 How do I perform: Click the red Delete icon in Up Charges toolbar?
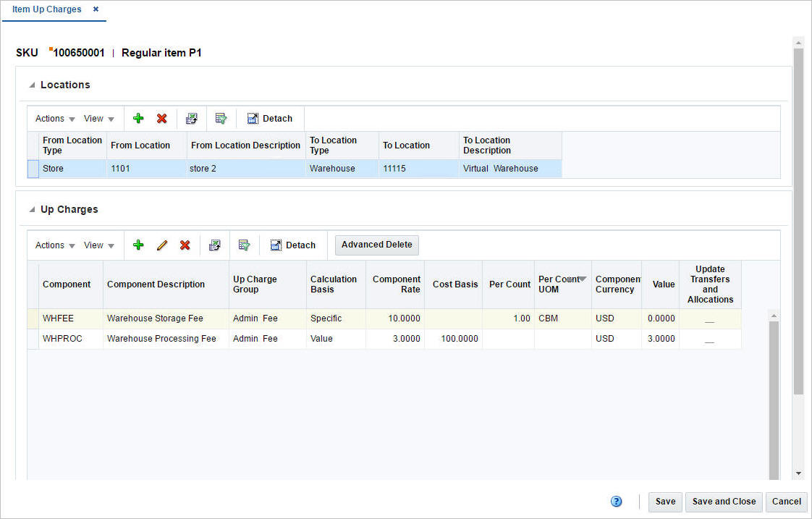pyautogui.click(x=185, y=245)
